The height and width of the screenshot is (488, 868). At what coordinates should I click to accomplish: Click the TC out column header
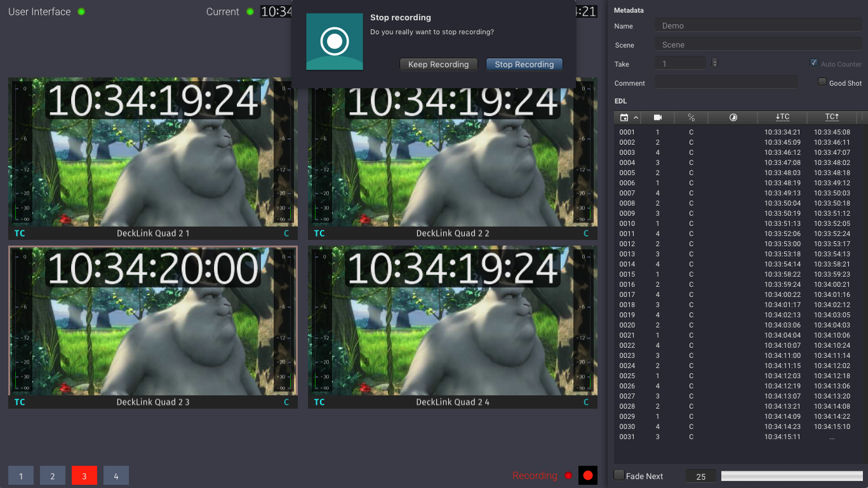832,117
